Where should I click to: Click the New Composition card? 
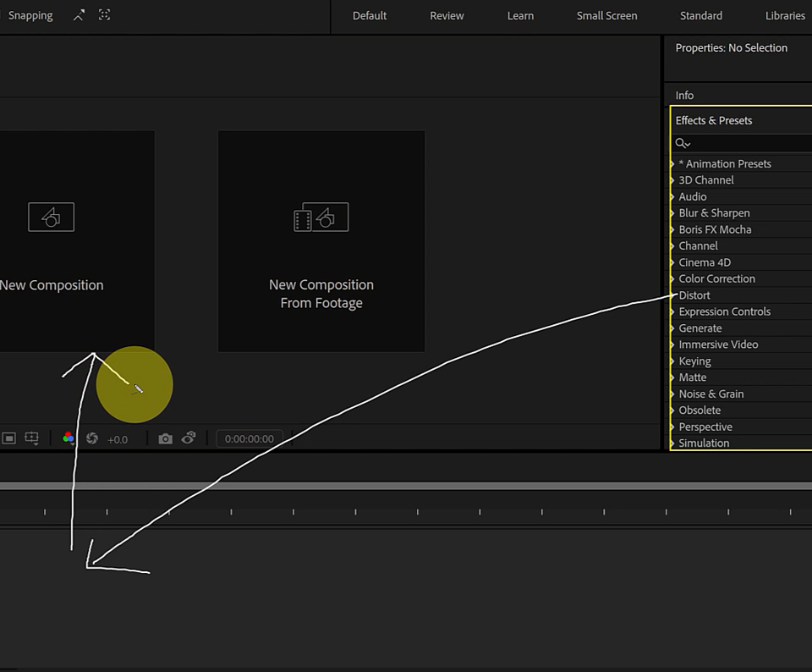click(x=77, y=241)
